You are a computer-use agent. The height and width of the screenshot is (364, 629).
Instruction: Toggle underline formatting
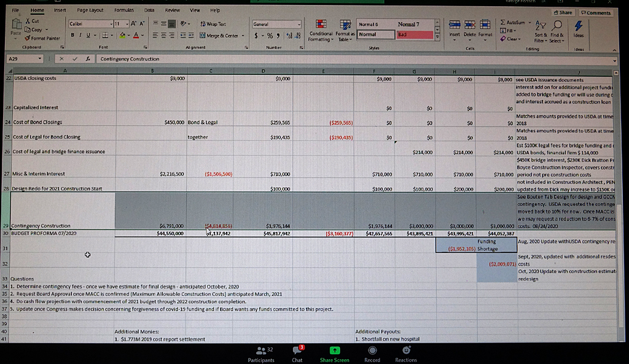click(88, 35)
